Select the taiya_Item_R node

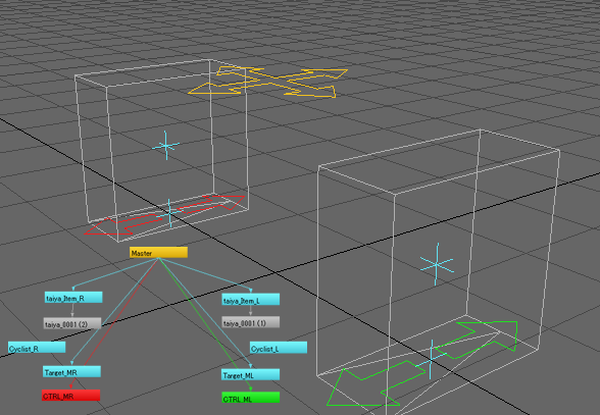point(73,298)
